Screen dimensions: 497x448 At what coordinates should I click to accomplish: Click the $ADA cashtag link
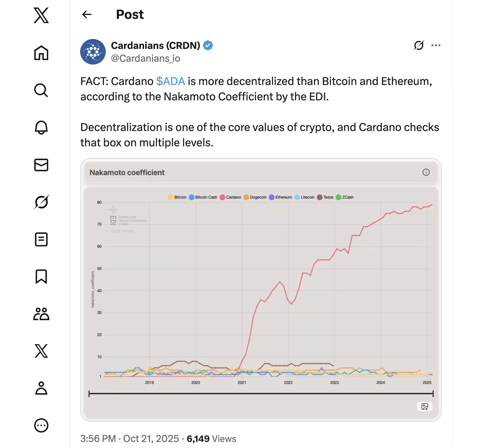click(x=171, y=81)
